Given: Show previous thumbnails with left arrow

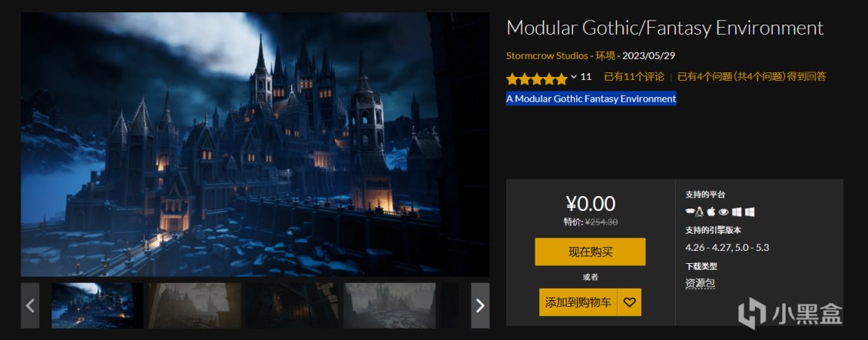Looking at the screenshot, I should pyautogui.click(x=30, y=305).
